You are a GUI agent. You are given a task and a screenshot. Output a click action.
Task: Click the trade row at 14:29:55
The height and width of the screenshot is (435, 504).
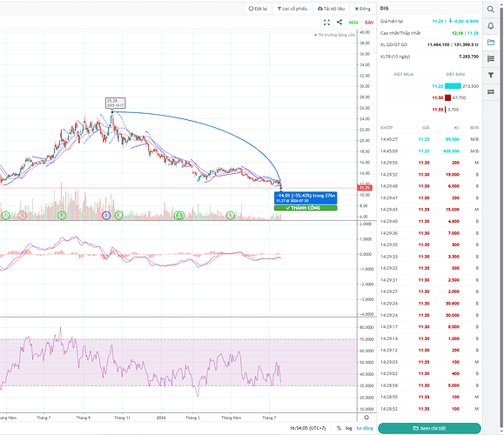point(429,163)
